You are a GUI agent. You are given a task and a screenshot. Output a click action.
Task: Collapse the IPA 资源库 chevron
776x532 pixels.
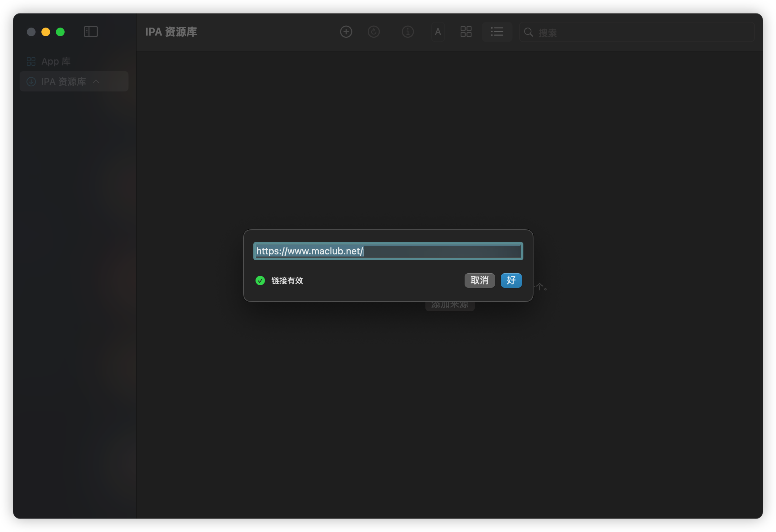(96, 82)
